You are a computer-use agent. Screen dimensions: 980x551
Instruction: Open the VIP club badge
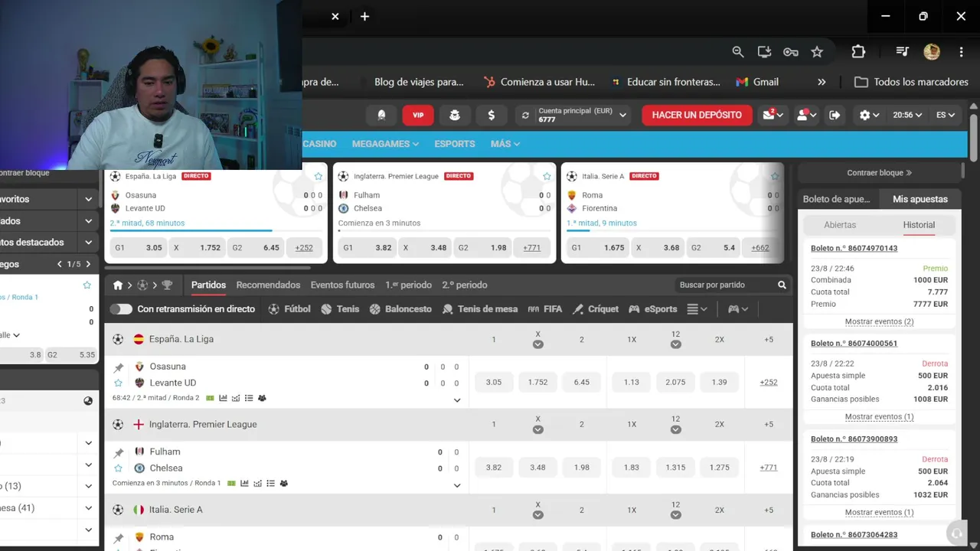coord(418,115)
